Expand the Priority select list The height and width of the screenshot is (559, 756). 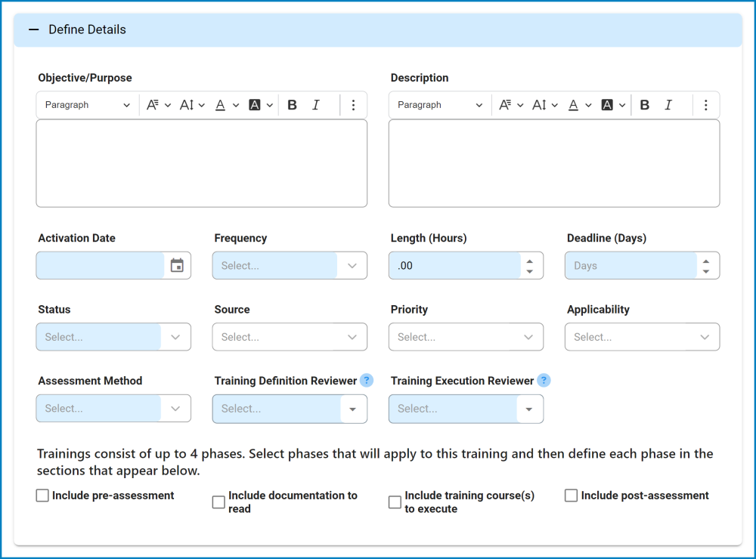(x=466, y=337)
